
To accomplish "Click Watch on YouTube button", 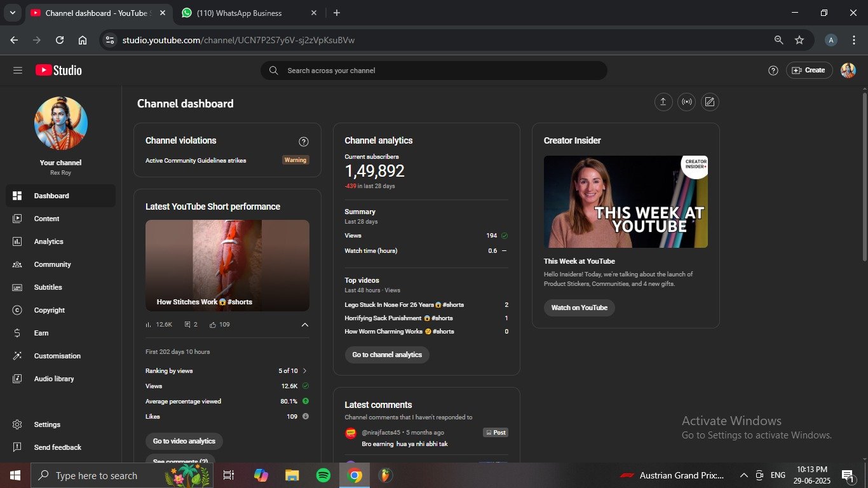I will 580,308.
